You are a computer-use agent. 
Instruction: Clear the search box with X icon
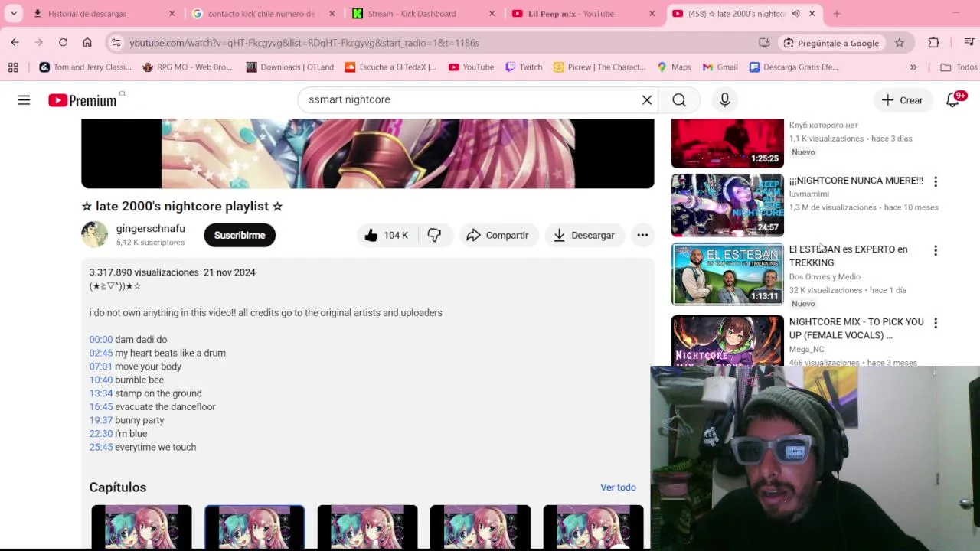(647, 99)
